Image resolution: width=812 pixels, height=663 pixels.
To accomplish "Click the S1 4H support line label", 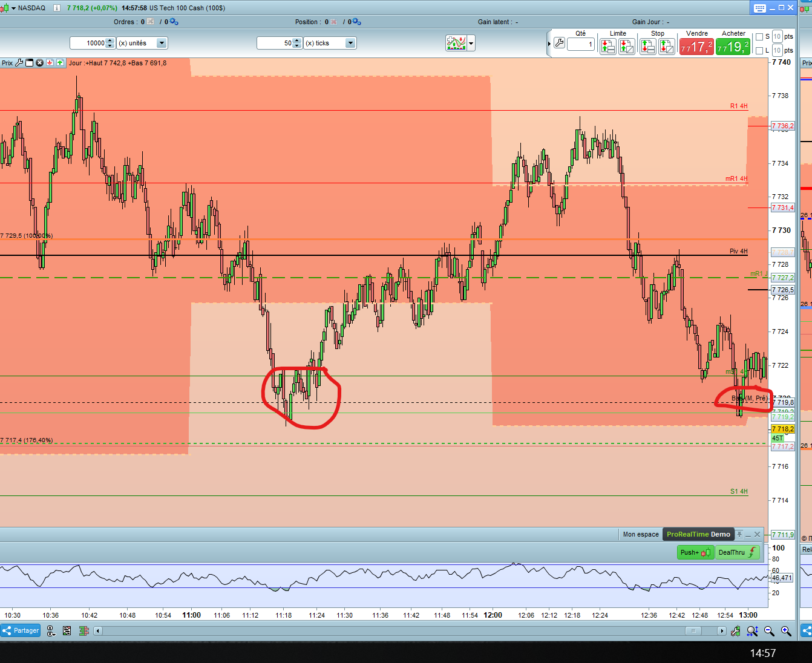I will 739,491.
